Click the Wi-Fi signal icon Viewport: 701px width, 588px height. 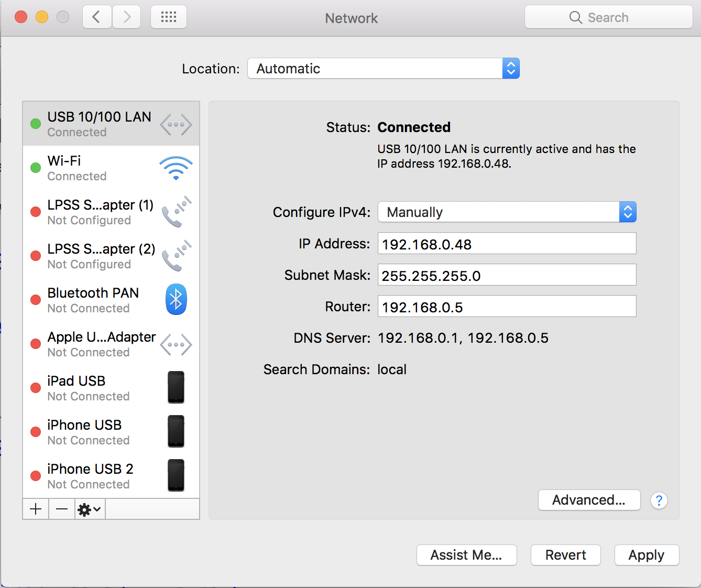click(x=176, y=168)
